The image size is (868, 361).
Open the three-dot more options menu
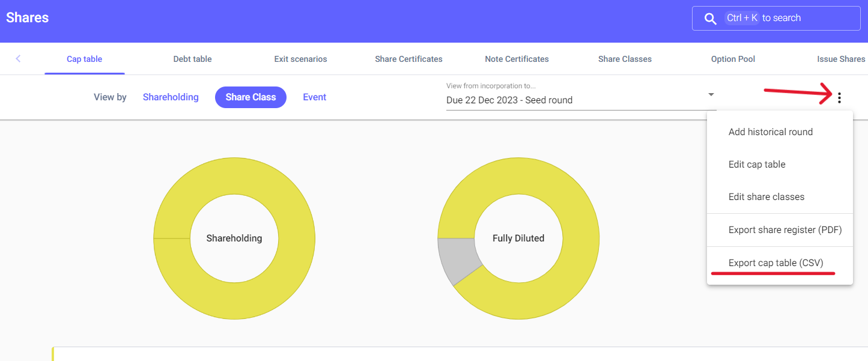click(x=839, y=98)
